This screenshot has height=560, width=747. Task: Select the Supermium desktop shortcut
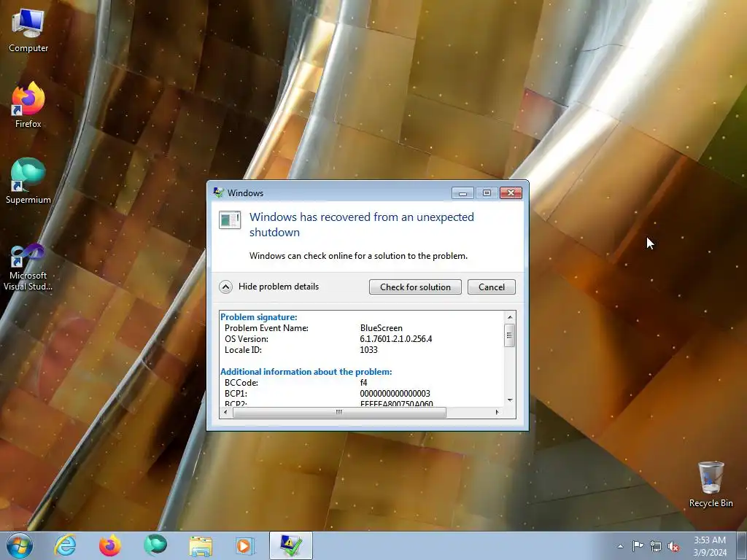point(28,181)
